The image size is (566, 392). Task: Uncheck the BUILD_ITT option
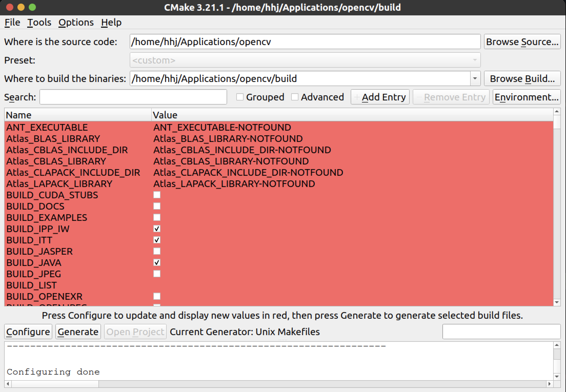point(157,240)
